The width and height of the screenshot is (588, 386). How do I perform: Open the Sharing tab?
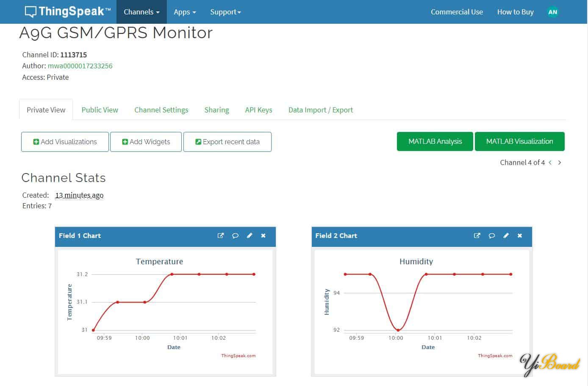[216, 110]
